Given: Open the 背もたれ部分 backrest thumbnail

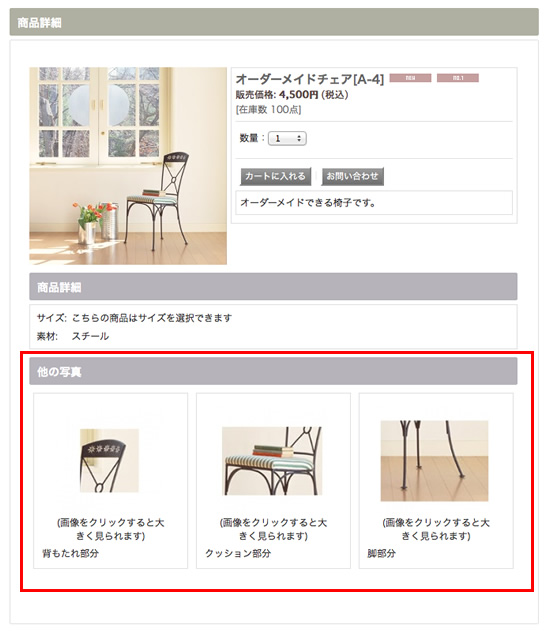Looking at the screenshot, I should pyautogui.click(x=109, y=461).
